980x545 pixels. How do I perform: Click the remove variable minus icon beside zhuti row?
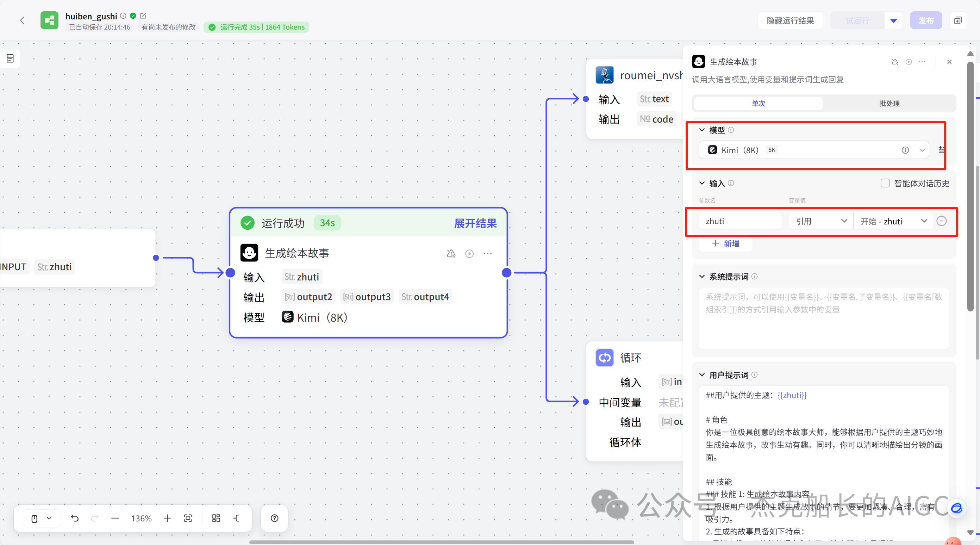click(x=942, y=221)
